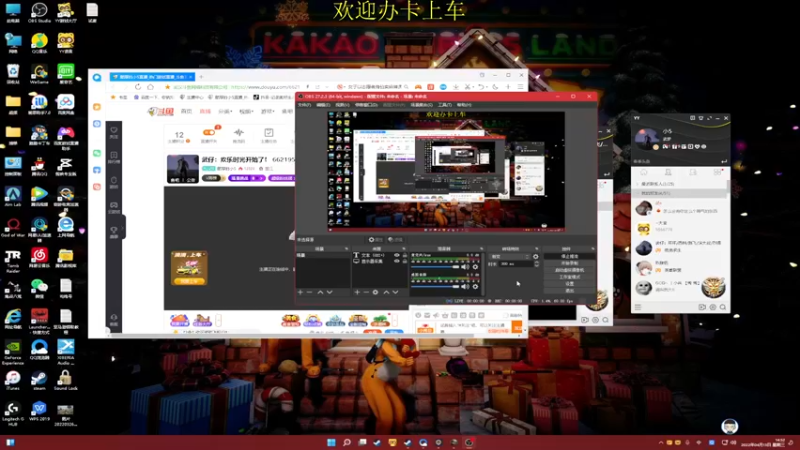Select the text source row in OBS
Screen dimensions: 800x450
point(380,255)
